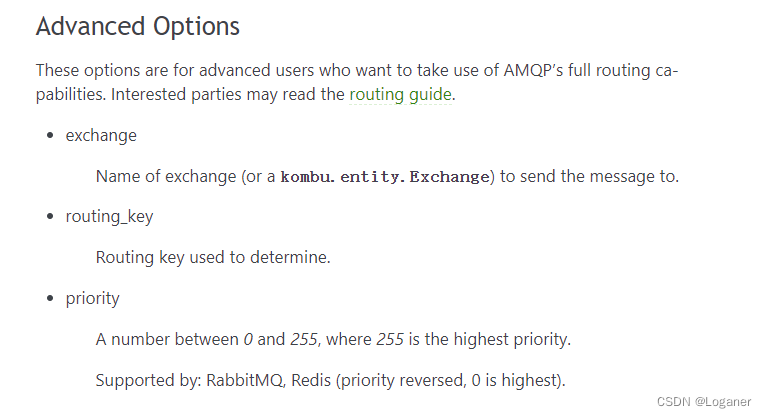The height and width of the screenshot is (418, 767).
Task: Click the italic 0 in priority description
Action: click(x=248, y=339)
